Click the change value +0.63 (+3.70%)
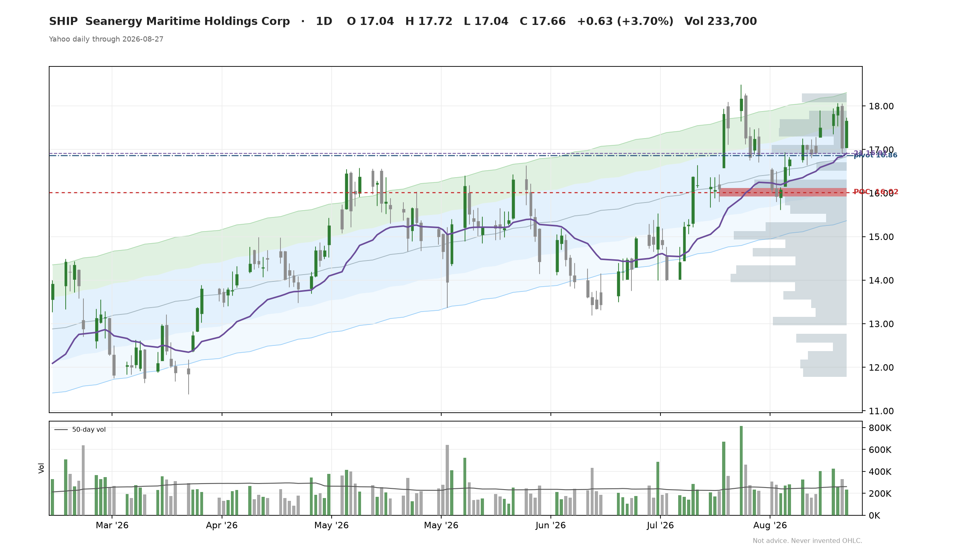The image size is (980, 554). pyautogui.click(x=625, y=21)
